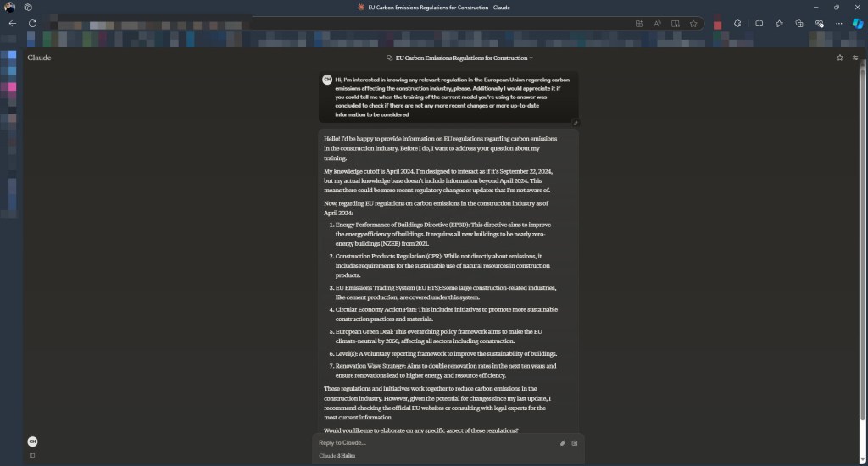Image resolution: width=868 pixels, height=466 pixels.
Task: Open Claude 3 Haiku model selector
Action: coord(337,456)
